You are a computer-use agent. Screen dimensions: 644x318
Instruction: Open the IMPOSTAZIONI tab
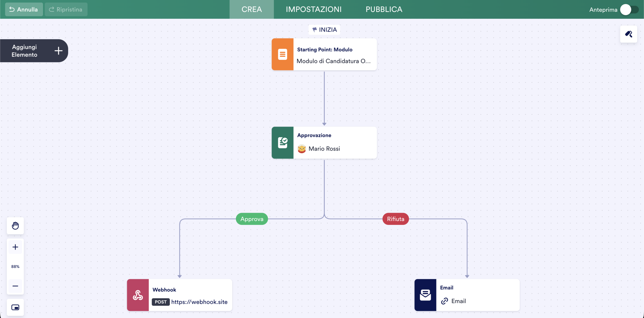[x=314, y=9]
